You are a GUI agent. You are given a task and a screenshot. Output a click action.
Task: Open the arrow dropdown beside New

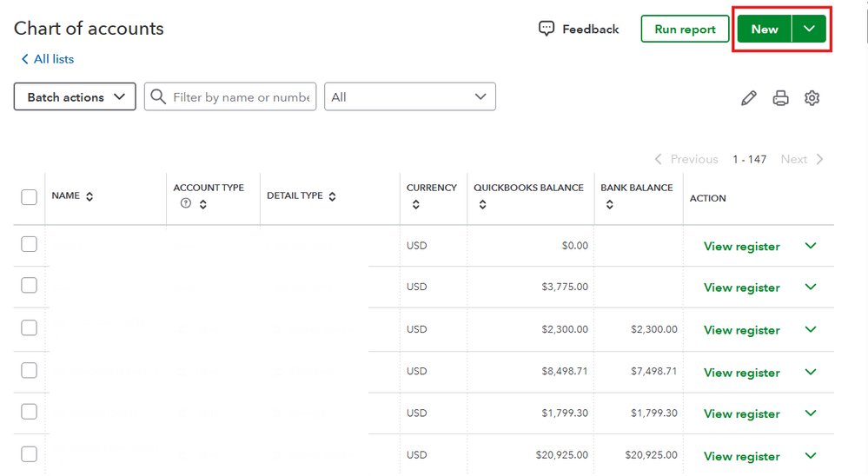point(809,29)
